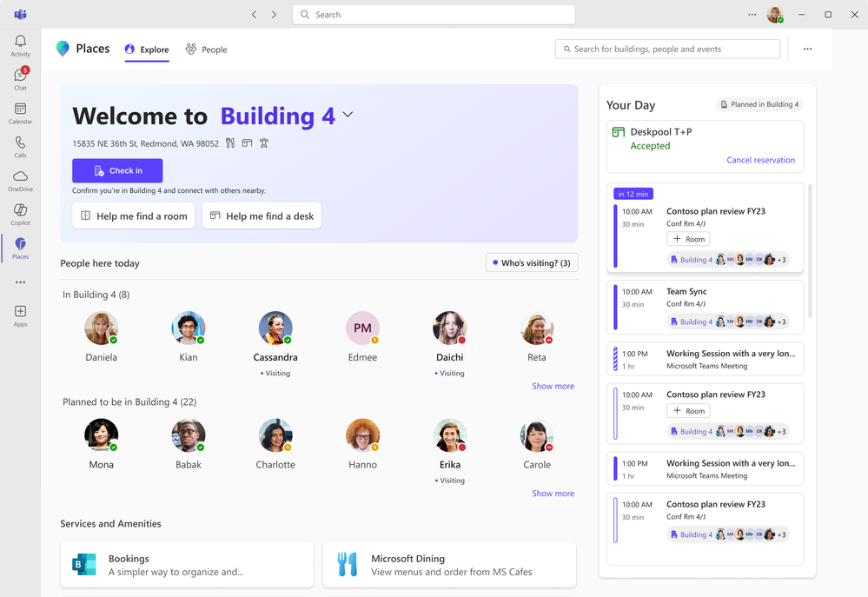This screenshot has width=868, height=597.
Task: Click Help me find a desk
Action: coord(262,216)
